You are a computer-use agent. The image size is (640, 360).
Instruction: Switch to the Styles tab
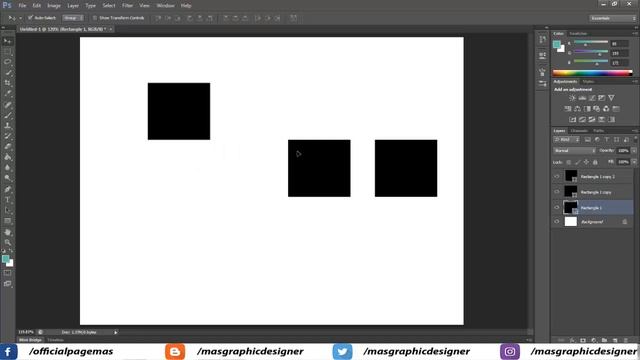click(588, 82)
